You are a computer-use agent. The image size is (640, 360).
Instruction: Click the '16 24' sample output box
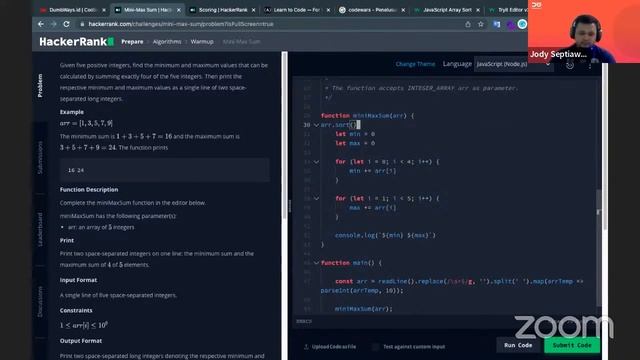[164, 170]
